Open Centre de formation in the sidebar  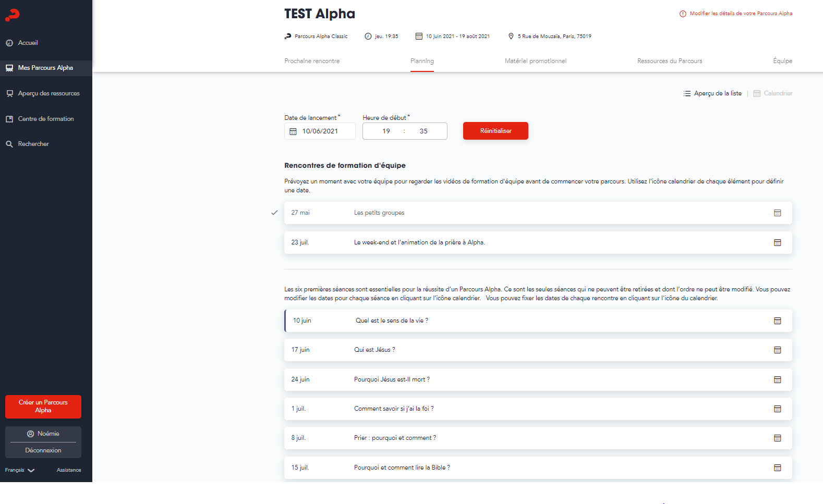point(46,119)
